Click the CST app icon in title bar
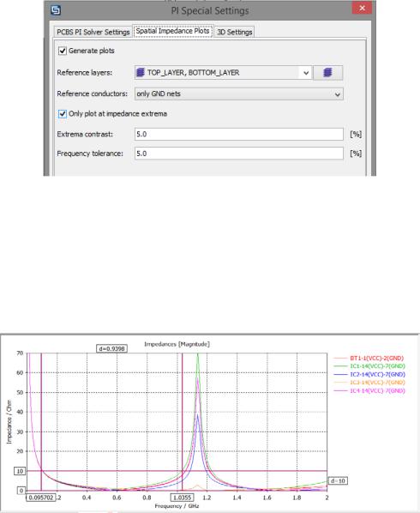This screenshot has width=420, height=513. (x=56, y=10)
